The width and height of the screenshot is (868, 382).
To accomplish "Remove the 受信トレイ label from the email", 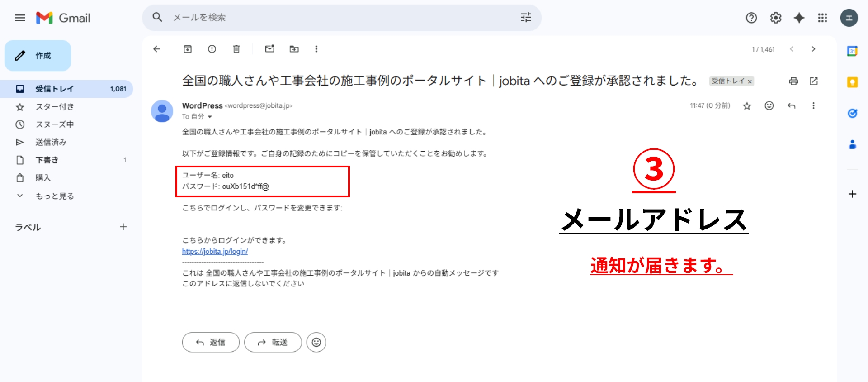I will coord(750,81).
